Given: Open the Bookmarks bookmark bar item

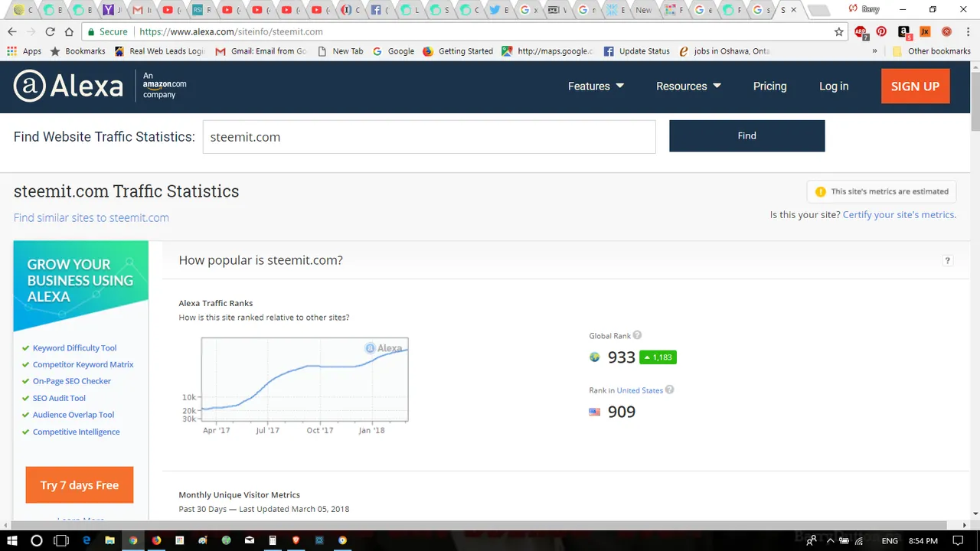Looking at the screenshot, I should pyautogui.click(x=77, y=51).
